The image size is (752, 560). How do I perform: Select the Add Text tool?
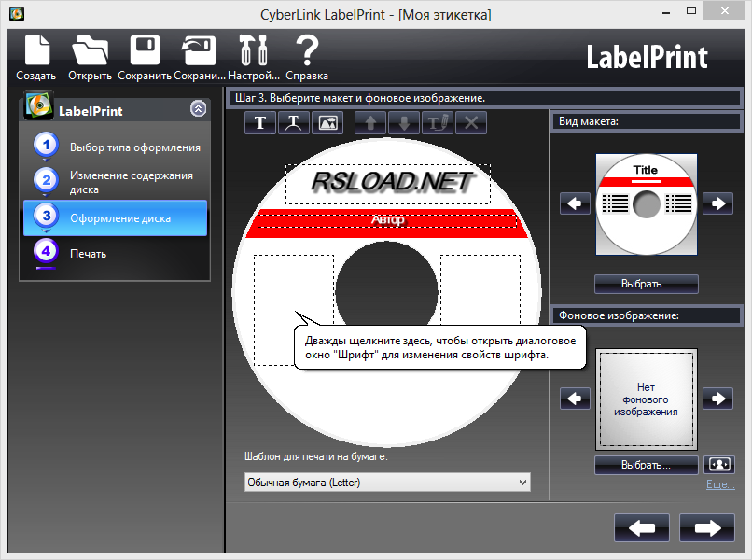point(259,122)
